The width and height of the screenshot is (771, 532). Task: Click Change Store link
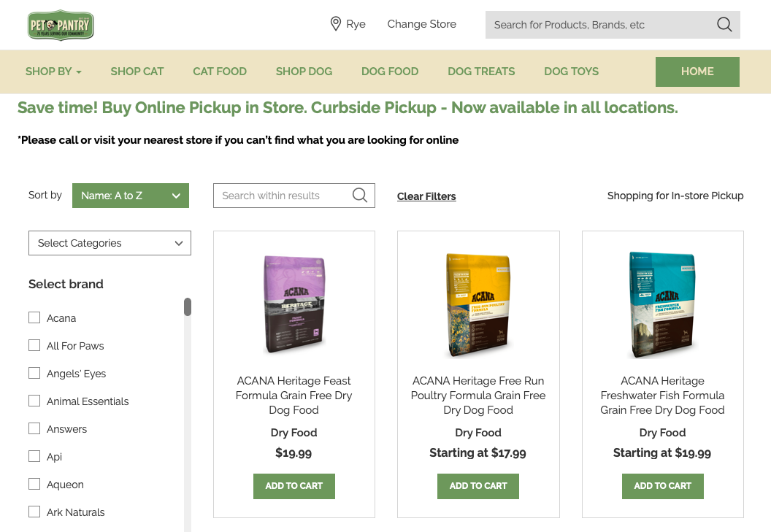coord(422,24)
